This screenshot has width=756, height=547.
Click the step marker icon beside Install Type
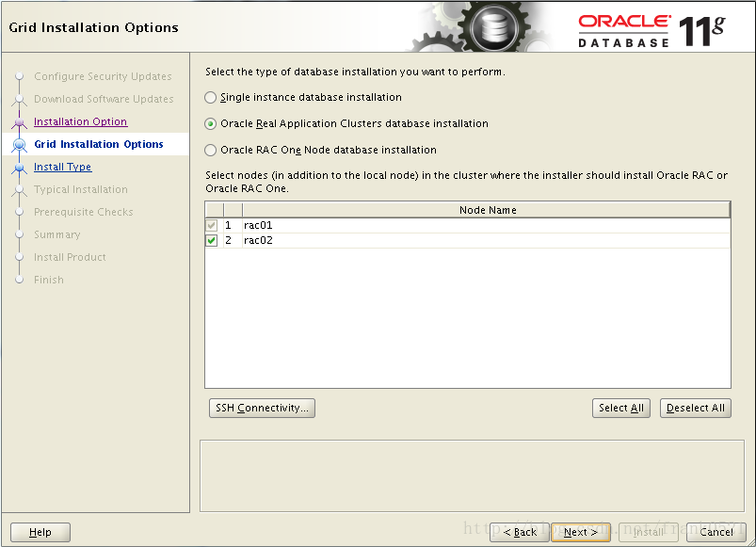pos(19,168)
